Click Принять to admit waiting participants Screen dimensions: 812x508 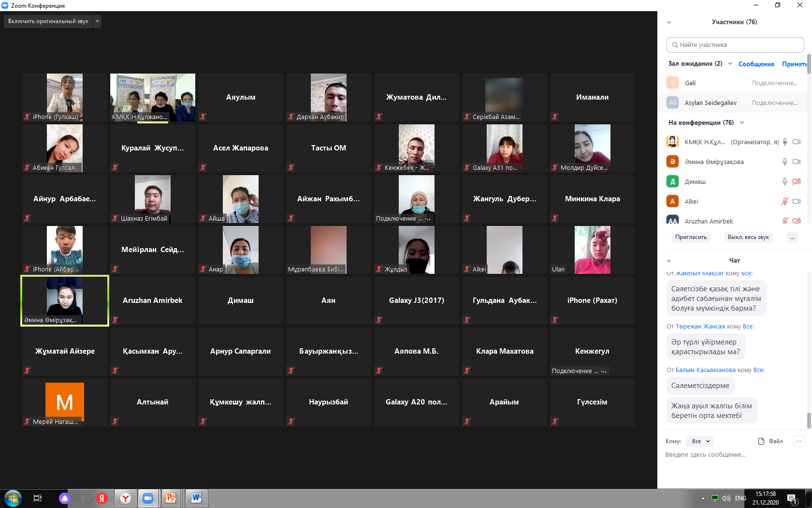pos(794,64)
